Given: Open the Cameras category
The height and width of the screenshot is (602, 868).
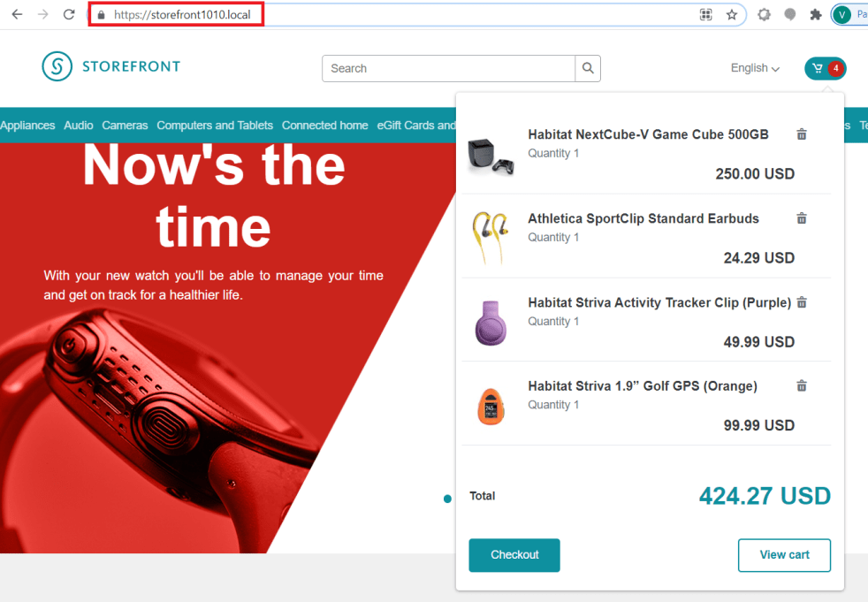Looking at the screenshot, I should (125, 126).
